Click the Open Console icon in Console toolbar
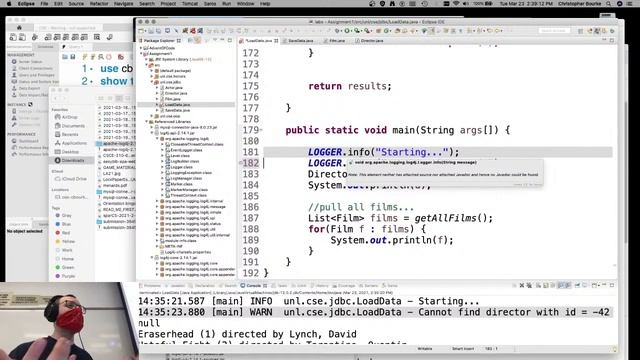This screenshot has height=360, width=640. point(595,286)
